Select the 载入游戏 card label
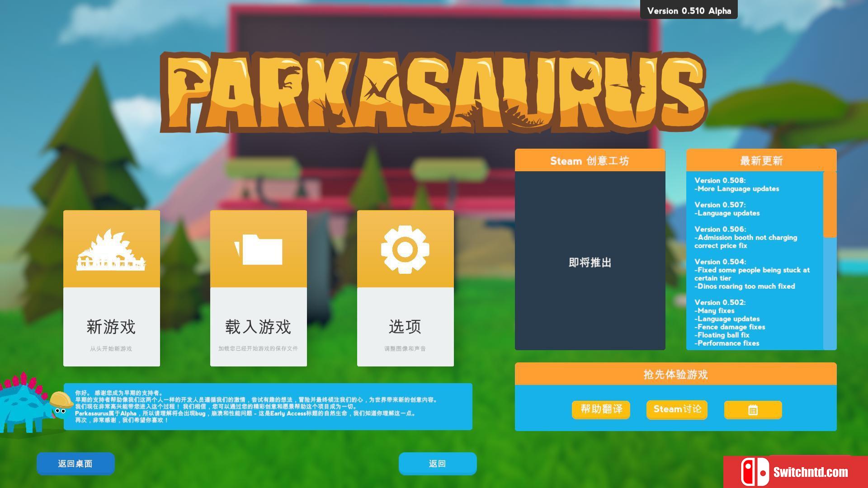Screen dimensions: 868x488 (x=258, y=327)
